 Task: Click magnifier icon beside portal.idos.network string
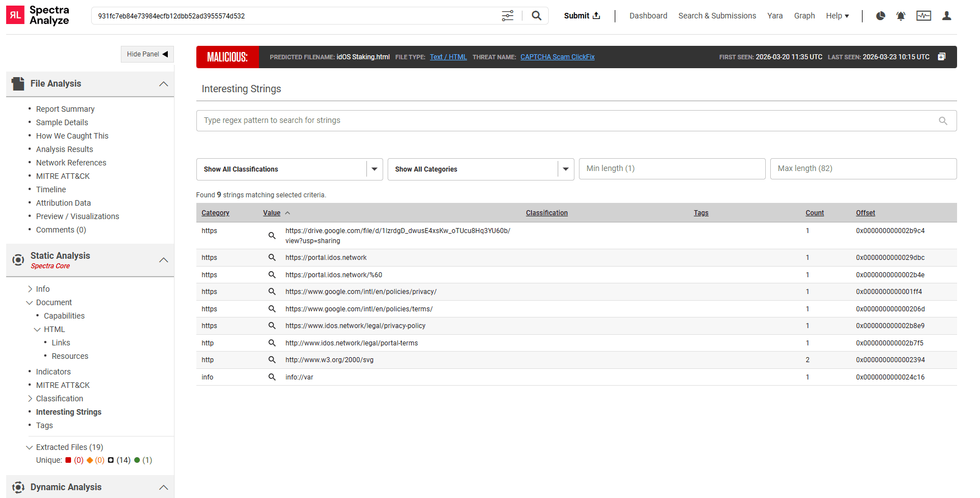pos(272,258)
